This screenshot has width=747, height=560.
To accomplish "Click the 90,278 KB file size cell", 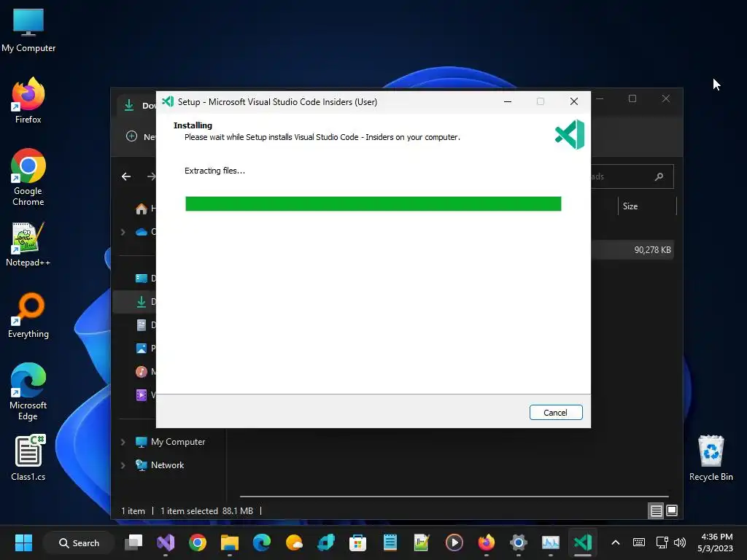I will [x=652, y=250].
